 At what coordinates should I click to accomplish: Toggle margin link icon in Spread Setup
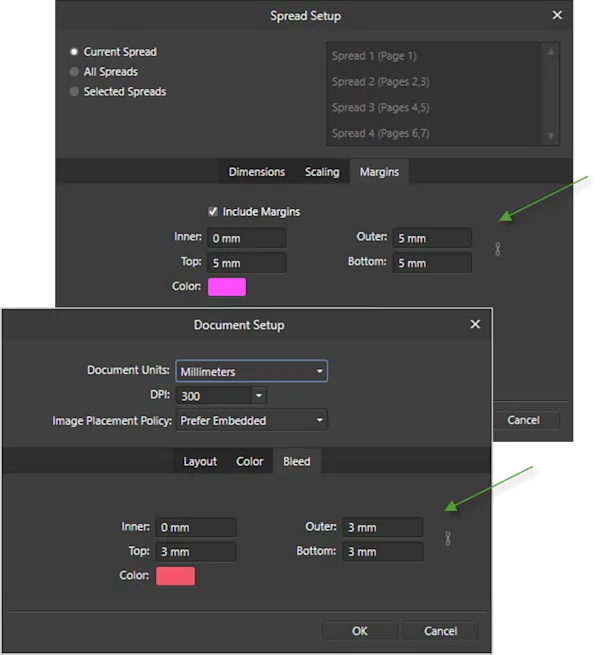(497, 249)
